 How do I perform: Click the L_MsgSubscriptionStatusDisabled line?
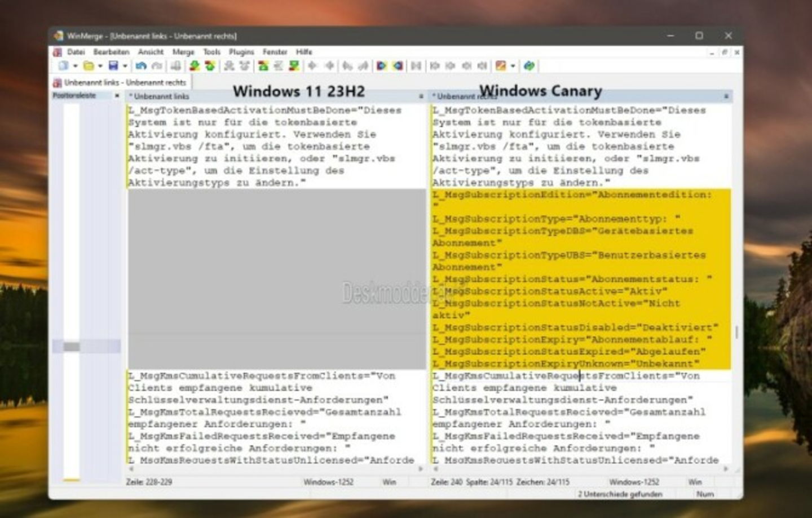(575, 327)
